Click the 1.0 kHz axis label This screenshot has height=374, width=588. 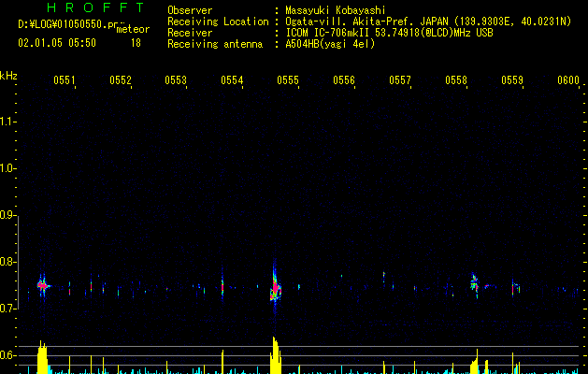(7, 168)
